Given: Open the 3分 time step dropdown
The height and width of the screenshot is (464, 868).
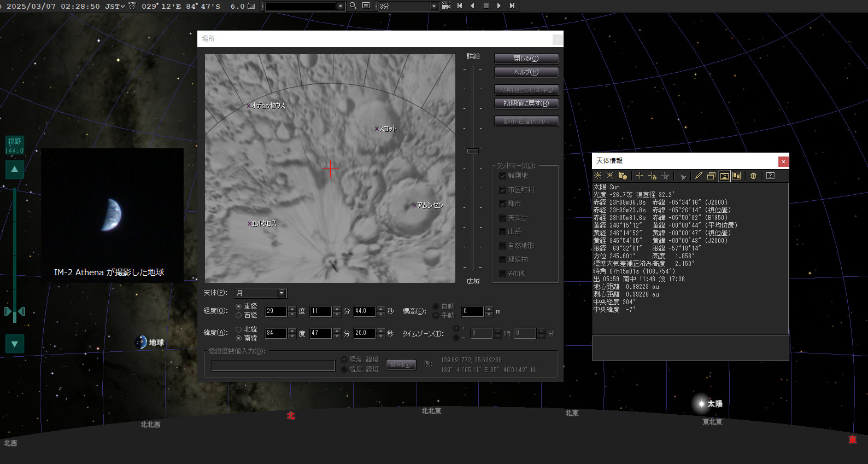Looking at the screenshot, I should coord(408,6).
